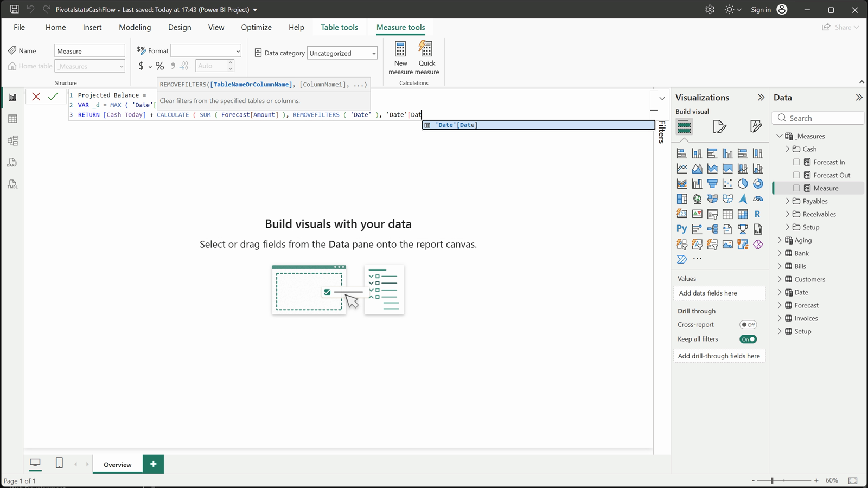Expand the Invoices table
The image size is (868, 488).
click(x=780, y=318)
